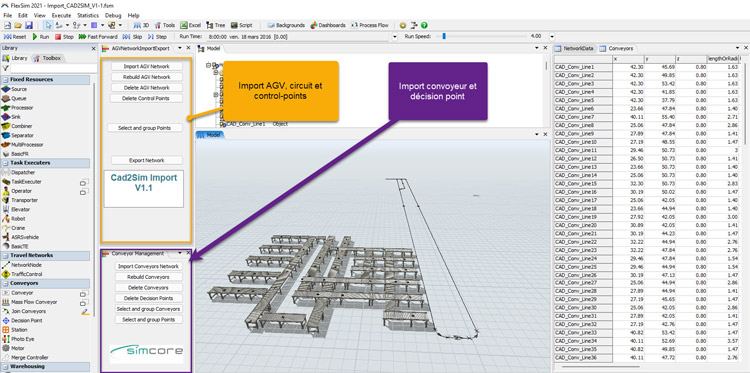
Task: Select the Decision Point object in Library
Action: (x=22, y=320)
